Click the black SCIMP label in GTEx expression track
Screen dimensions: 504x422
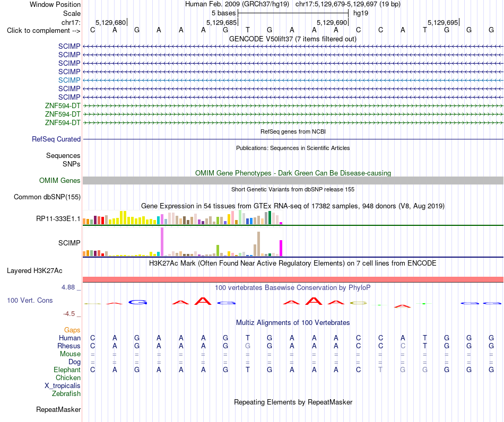click(x=69, y=243)
